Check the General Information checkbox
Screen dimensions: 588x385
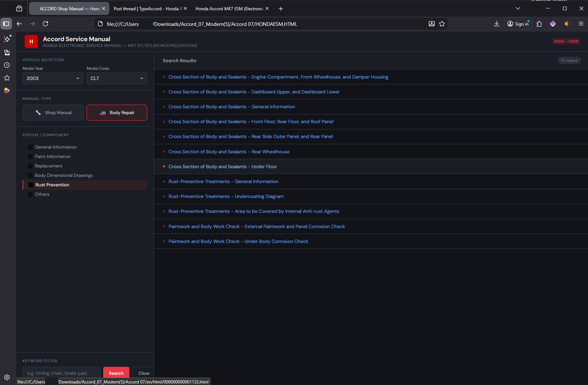point(30,147)
